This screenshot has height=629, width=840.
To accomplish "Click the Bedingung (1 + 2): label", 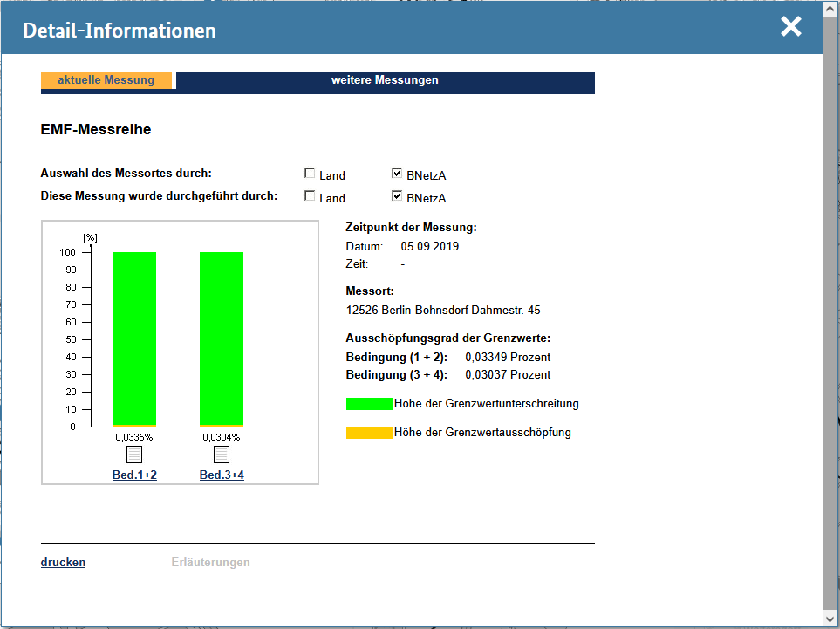I will tap(396, 358).
